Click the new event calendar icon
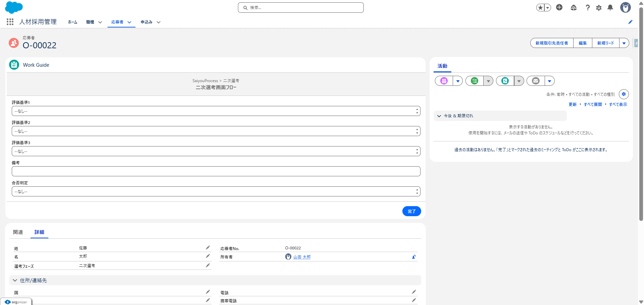Viewport: 644px width, 305px height. pyautogui.click(x=444, y=81)
